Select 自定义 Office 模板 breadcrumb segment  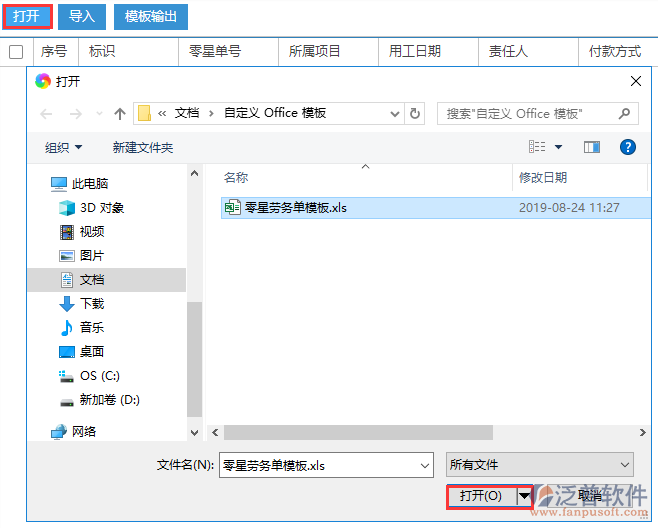click(275, 113)
